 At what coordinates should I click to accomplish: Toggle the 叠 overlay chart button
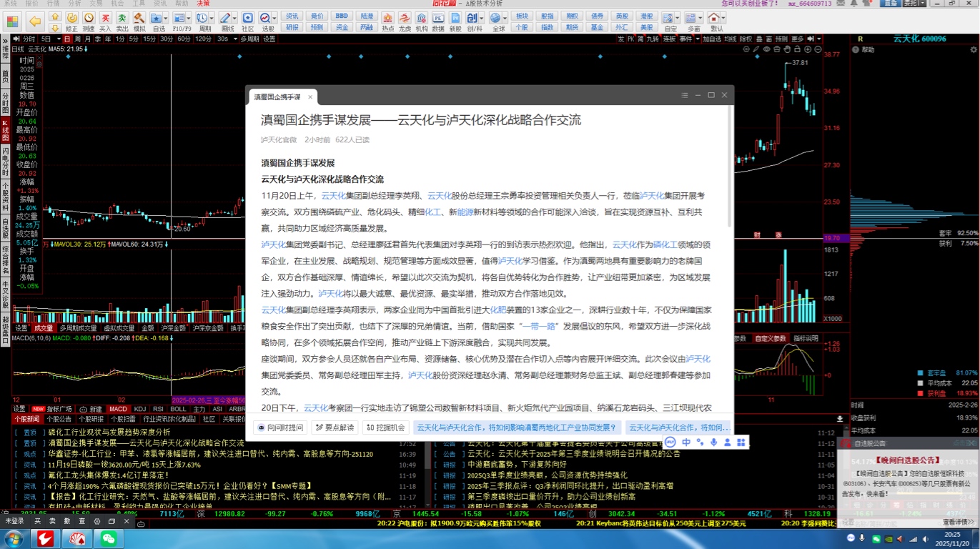(759, 39)
